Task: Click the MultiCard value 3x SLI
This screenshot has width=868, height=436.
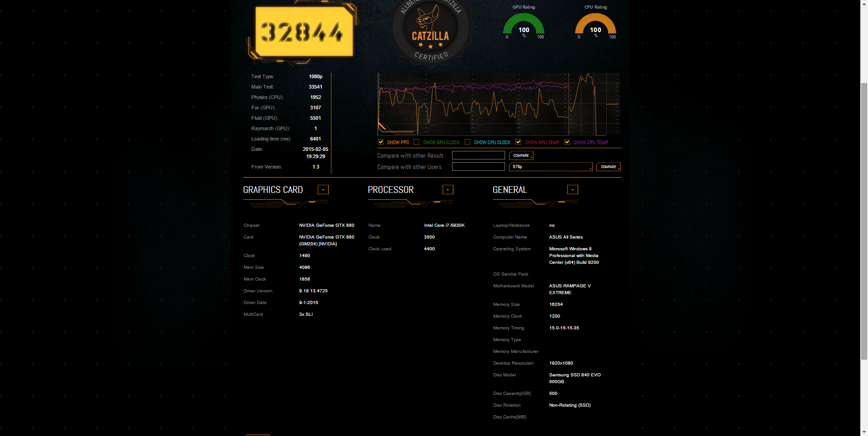Action: pos(306,314)
